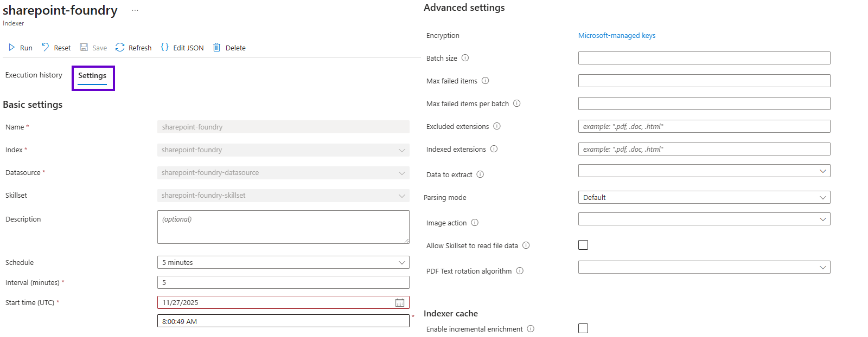Select the Settings tab

coord(92,76)
